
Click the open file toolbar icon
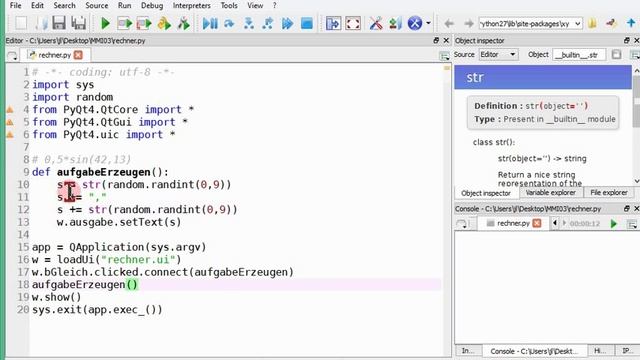tap(41, 23)
